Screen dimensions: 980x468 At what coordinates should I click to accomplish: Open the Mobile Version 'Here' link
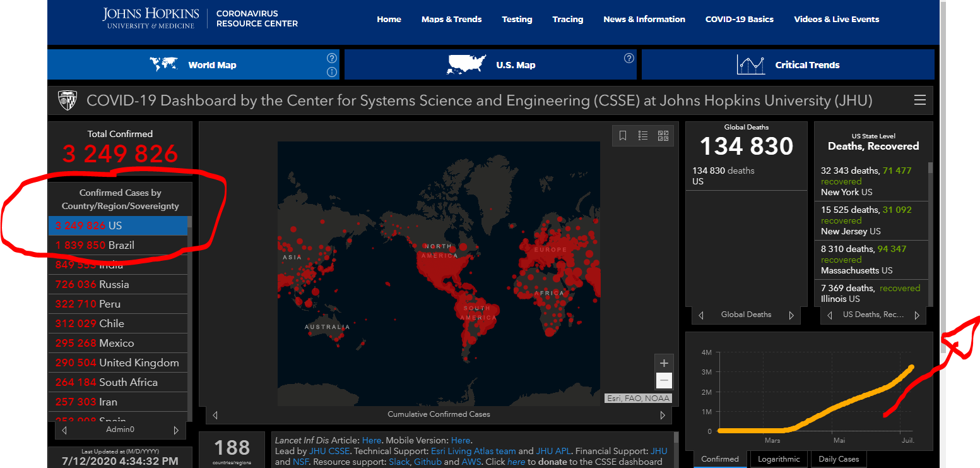(461, 440)
